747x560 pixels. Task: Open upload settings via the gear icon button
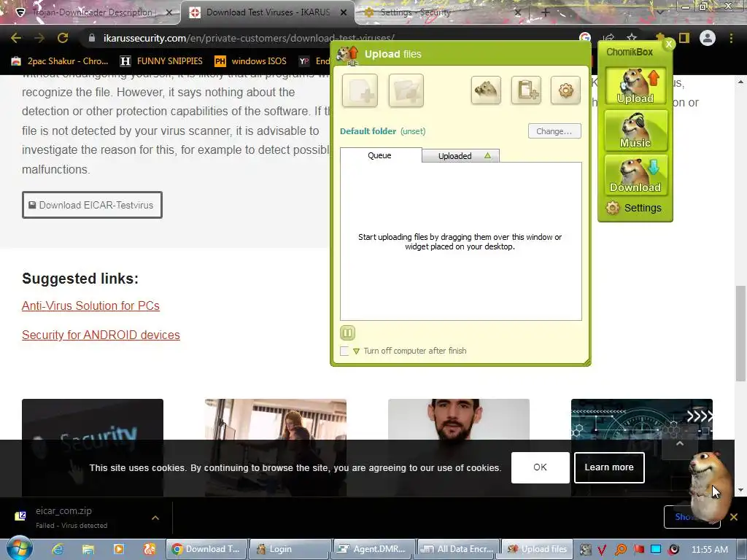(565, 90)
